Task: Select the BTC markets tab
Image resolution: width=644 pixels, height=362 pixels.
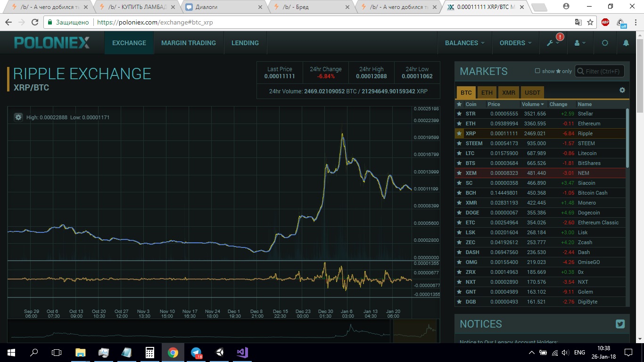Action: click(x=466, y=93)
